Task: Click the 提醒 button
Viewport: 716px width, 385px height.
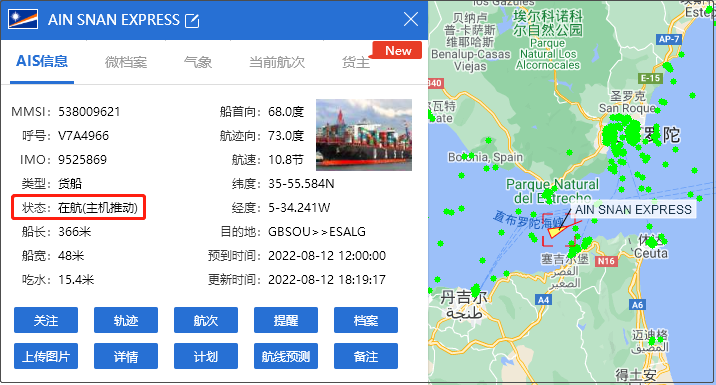Action: pos(286,320)
